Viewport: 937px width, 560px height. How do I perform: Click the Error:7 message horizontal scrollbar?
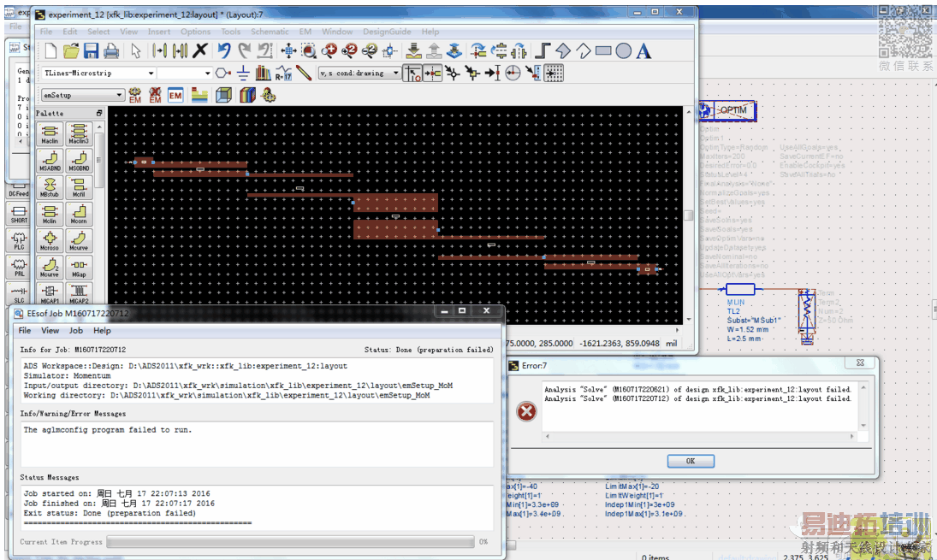coord(700,436)
